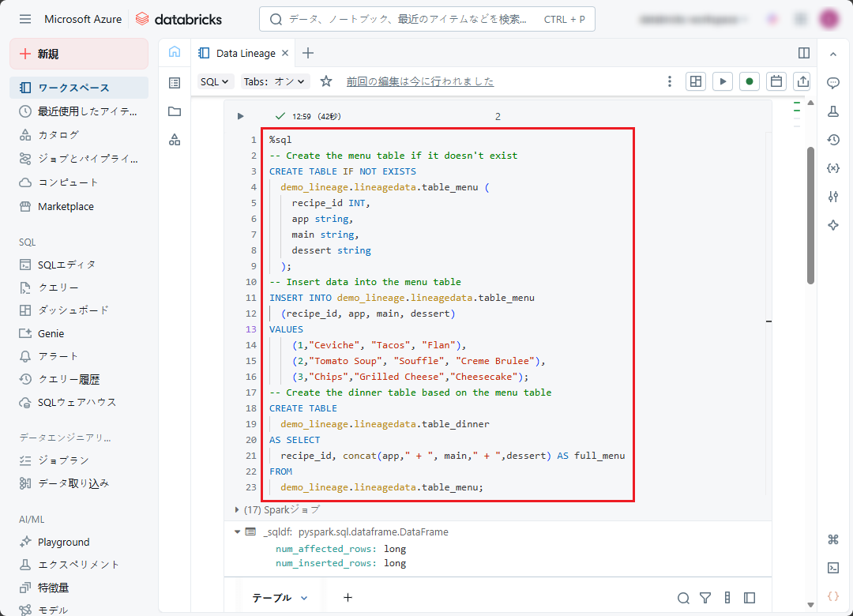Open カタログ in the sidebar
The image size is (853, 616).
coord(58,134)
